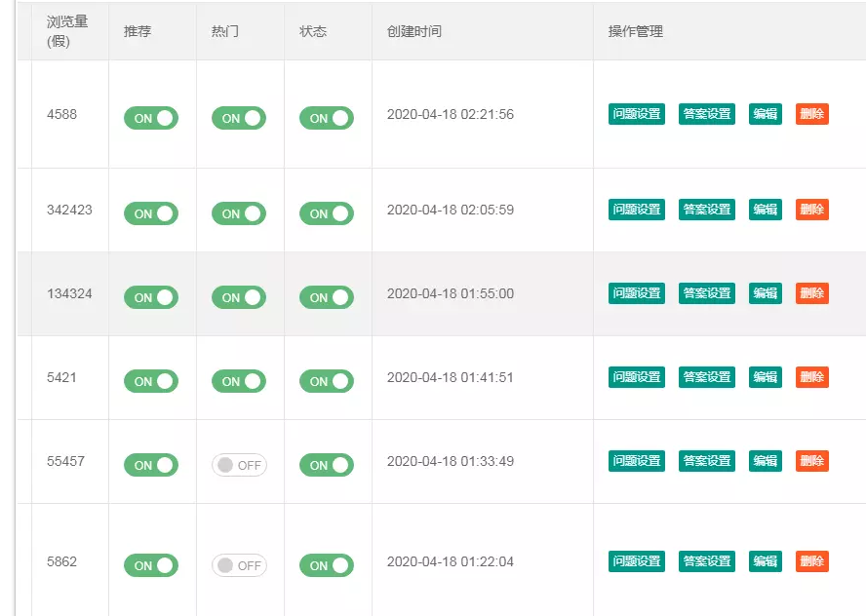The image size is (866, 616).
Task: Switch off 推荐 for row 5862
Action: [151, 565]
